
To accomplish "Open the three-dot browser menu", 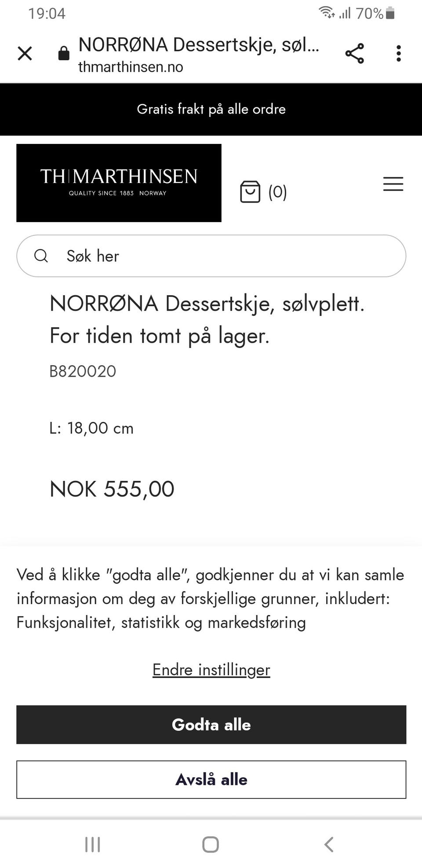I will [x=398, y=54].
